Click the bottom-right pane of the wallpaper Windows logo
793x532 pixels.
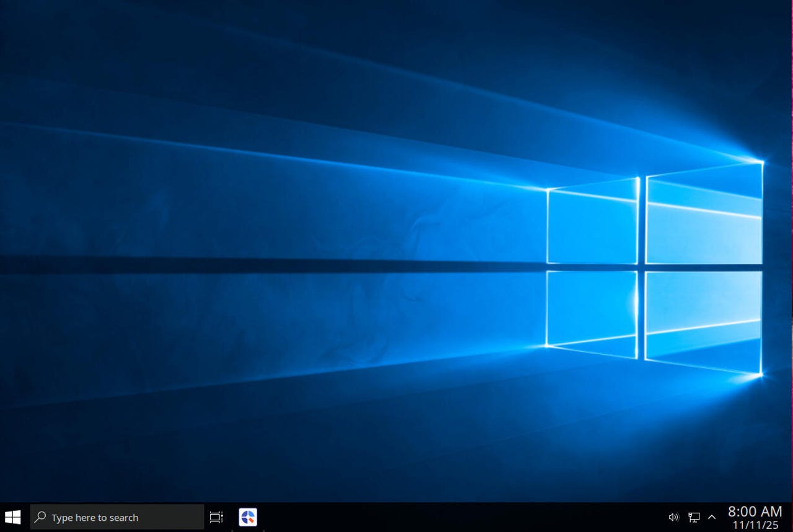tap(704, 319)
